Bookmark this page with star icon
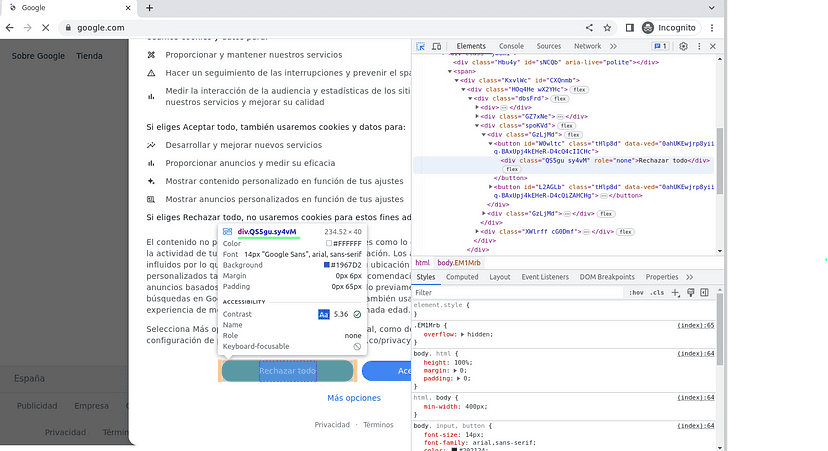Image resolution: width=828 pixels, height=451 pixels. [608, 28]
